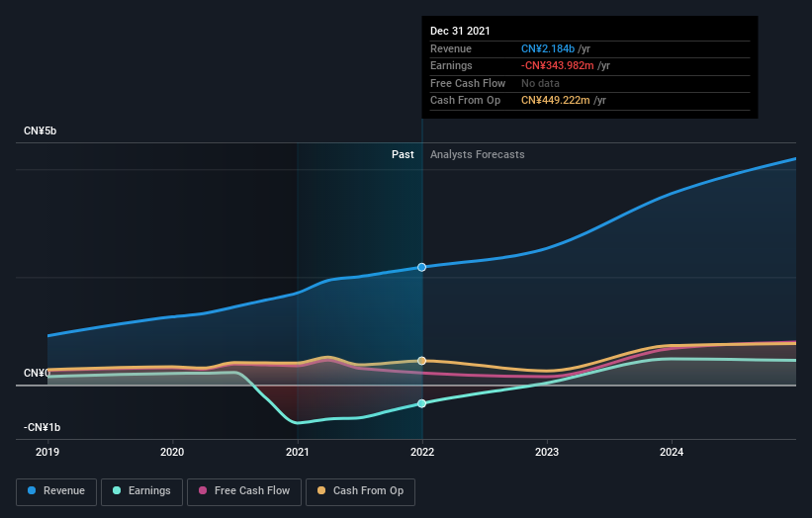
Task: Click the 2021 x-axis label
Action: pos(298,452)
